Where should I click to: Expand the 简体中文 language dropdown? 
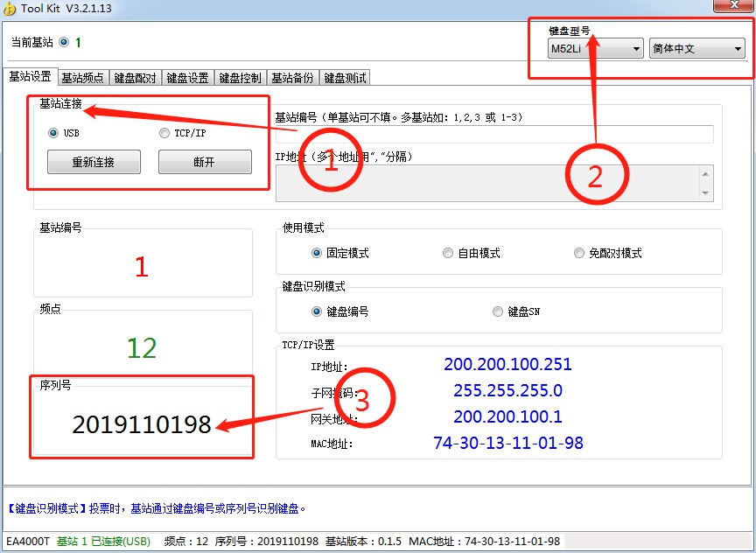[696, 49]
